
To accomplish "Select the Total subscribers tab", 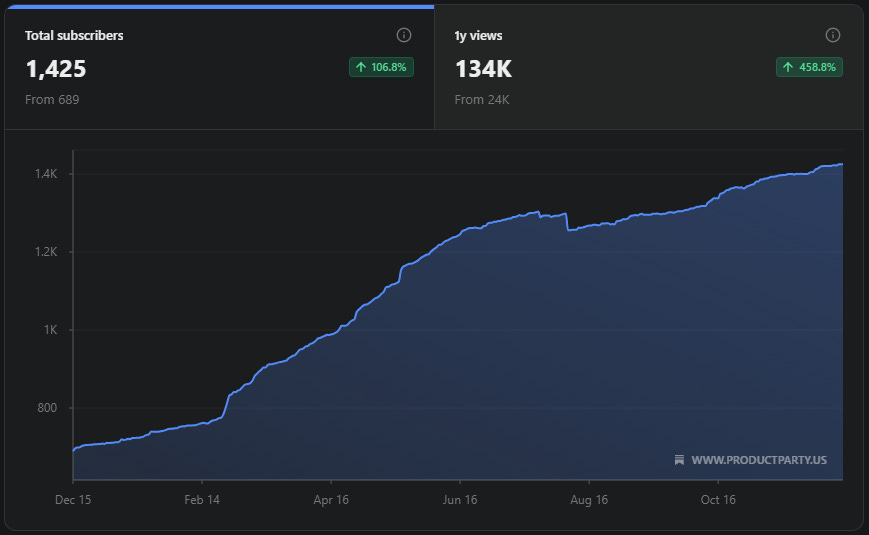I will (x=219, y=67).
